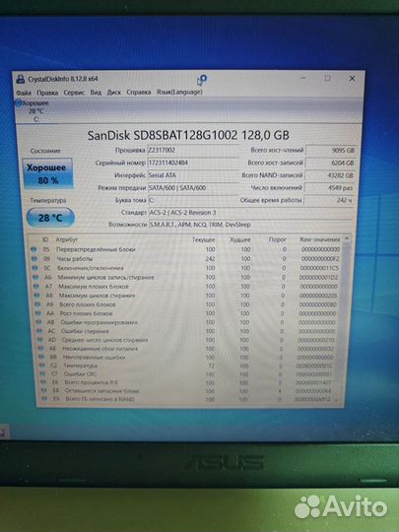Click the 9095 GB host reads value
This screenshot has height=532, width=399.
coord(330,151)
